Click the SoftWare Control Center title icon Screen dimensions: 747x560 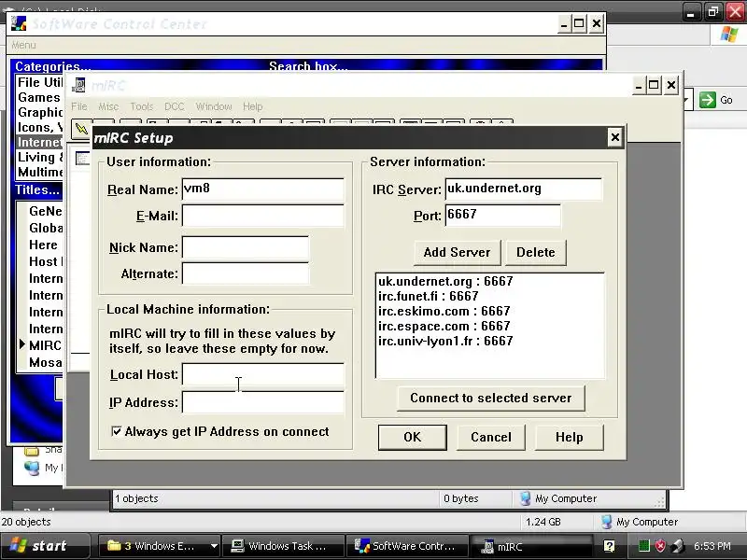19,23
